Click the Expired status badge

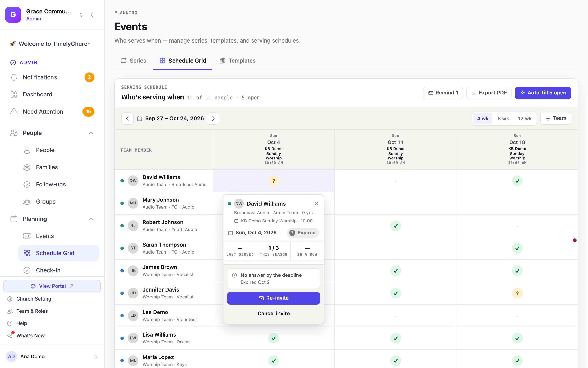click(x=303, y=233)
